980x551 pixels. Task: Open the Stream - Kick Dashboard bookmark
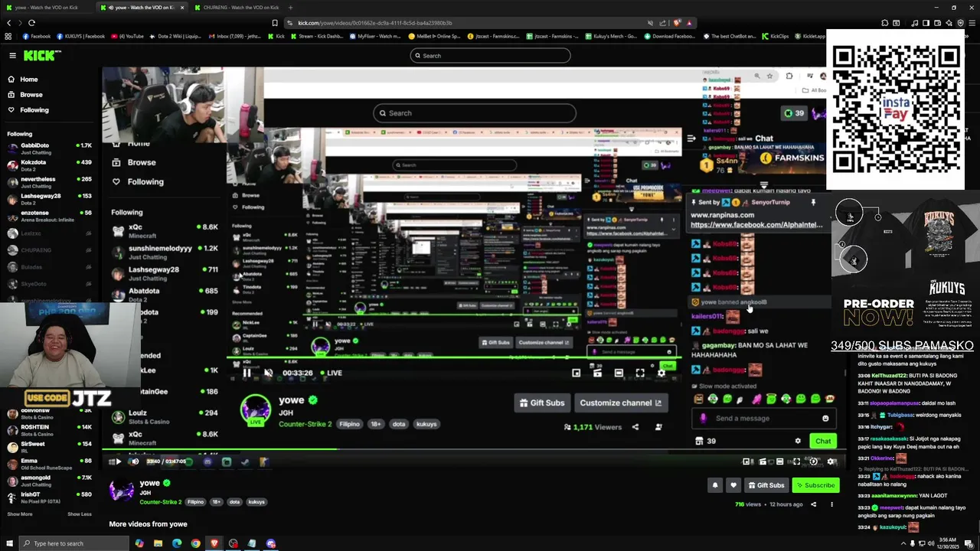pyautogui.click(x=316, y=36)
